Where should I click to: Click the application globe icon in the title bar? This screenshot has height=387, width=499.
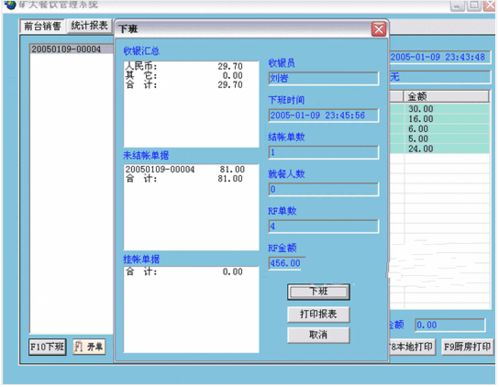10,5
